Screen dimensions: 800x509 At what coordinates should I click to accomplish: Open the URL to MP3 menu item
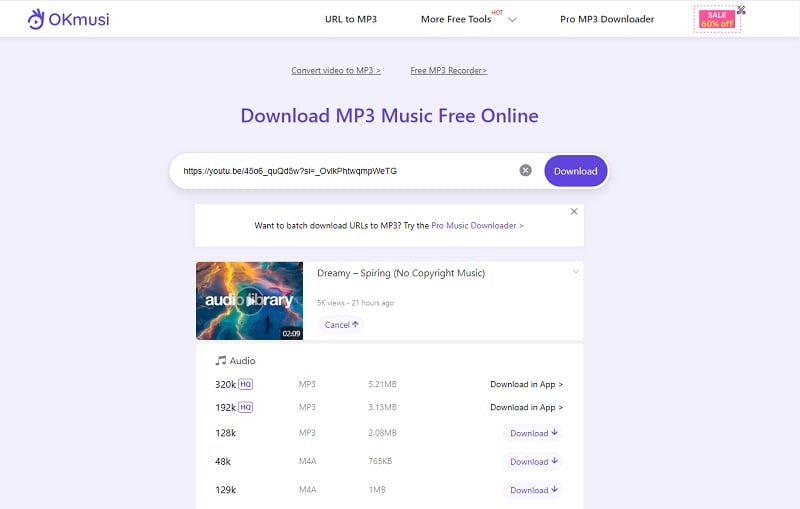click(351, 19)
